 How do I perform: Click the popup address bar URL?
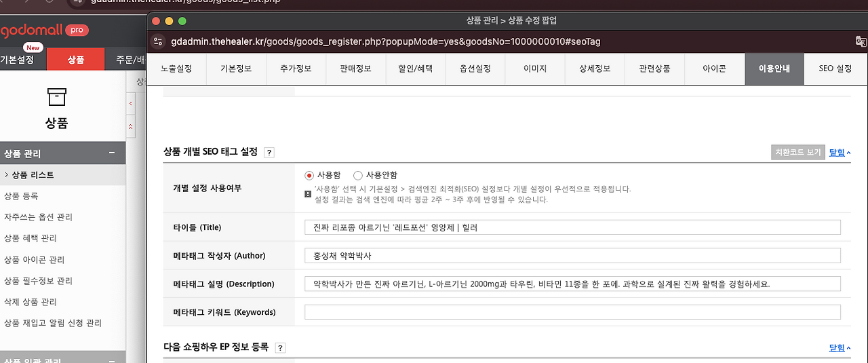pyautogui.click(x=385, y=41)
